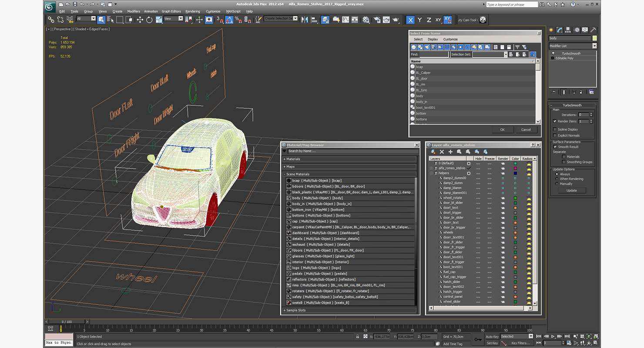Open the MAXScript menu
Image resolution: width=644 pixels, height=348 pixels.
[x=233, y=11]
